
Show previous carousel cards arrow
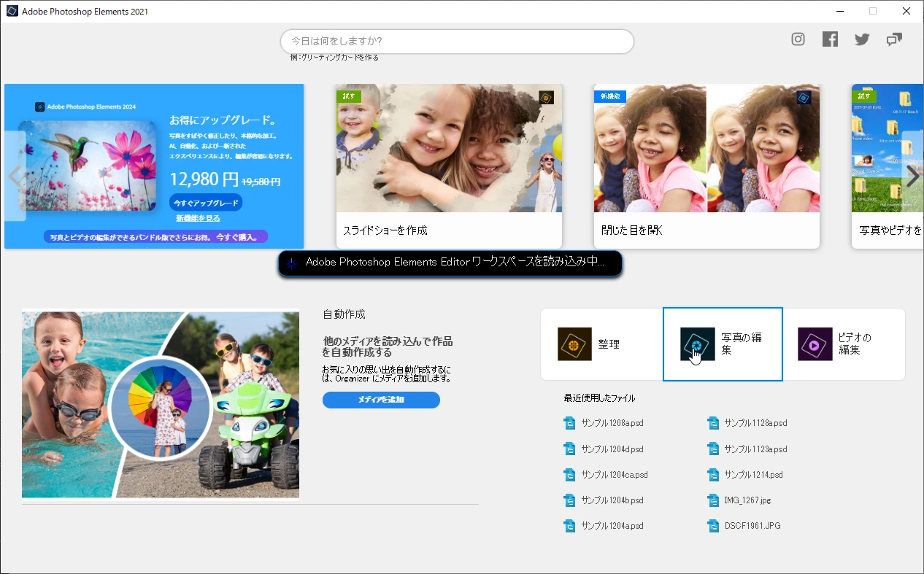pyautogui.click(x=15, y=176)
